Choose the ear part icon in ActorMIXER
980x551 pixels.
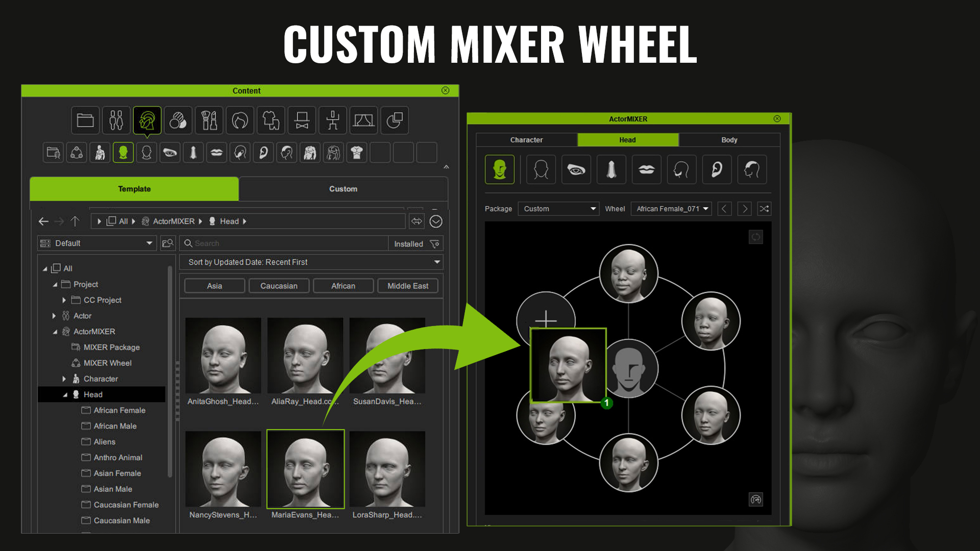717,169
